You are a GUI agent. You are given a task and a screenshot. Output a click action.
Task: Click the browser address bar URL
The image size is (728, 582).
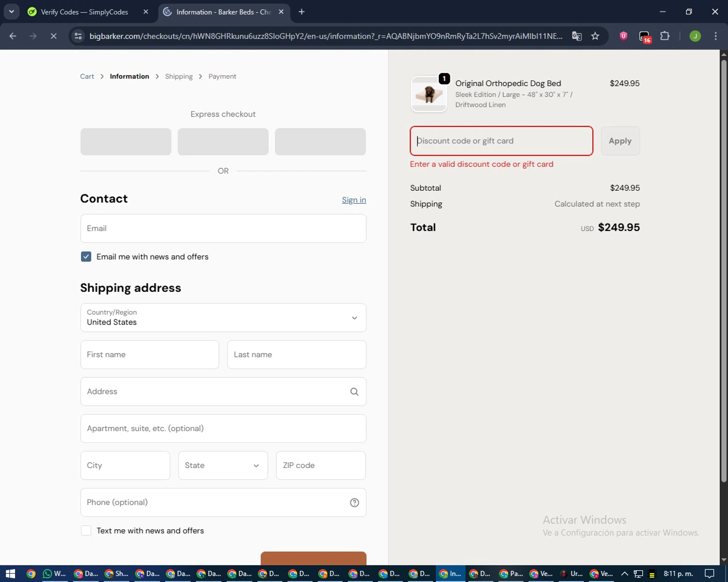326,36
